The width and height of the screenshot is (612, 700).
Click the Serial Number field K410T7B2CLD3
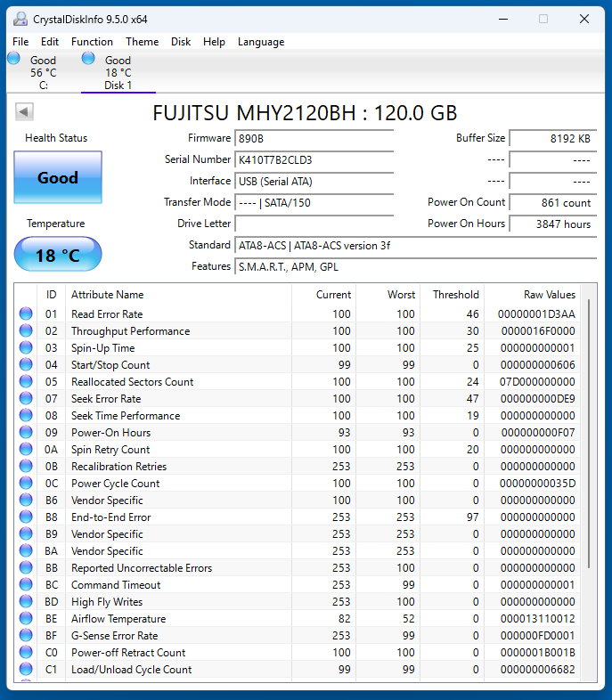(x=314, y=159)
